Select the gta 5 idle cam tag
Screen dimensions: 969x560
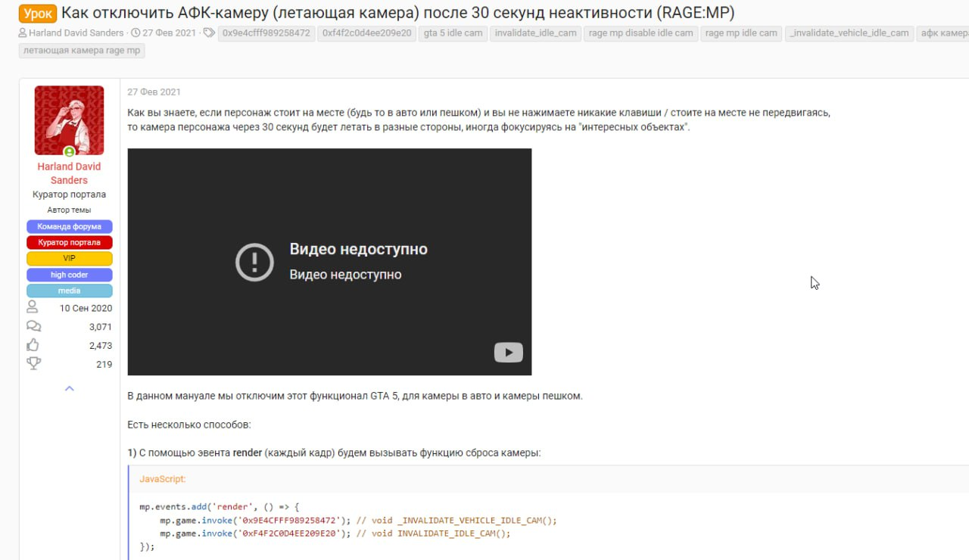(453, 33)
